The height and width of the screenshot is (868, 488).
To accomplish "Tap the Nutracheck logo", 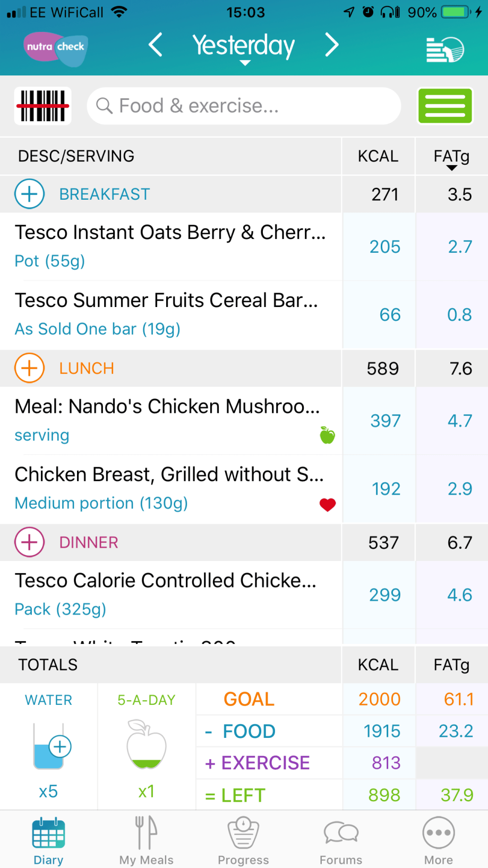I will tap(56, 48).
